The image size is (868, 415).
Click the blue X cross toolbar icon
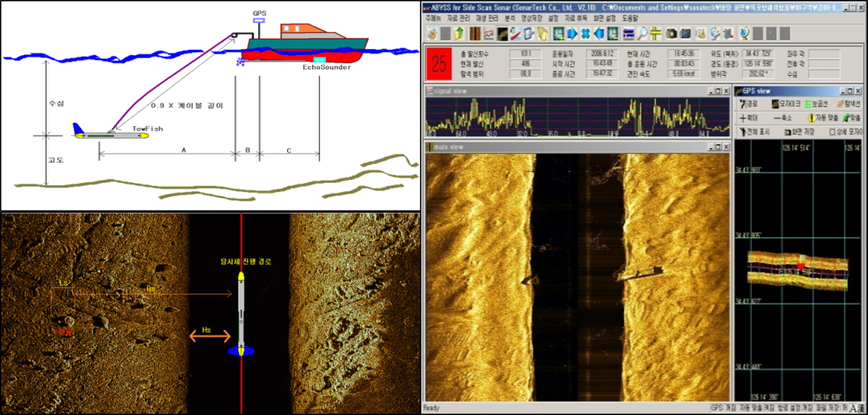pos(586,34)
